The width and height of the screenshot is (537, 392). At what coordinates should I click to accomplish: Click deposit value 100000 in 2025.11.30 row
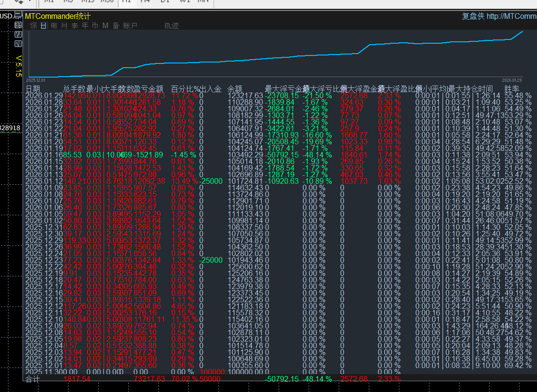212,372
